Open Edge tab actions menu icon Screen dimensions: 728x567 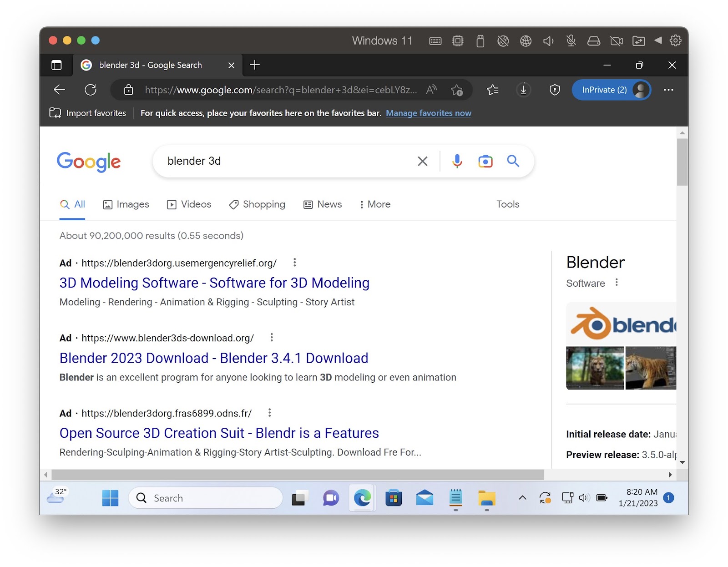[x=56, y=65]
